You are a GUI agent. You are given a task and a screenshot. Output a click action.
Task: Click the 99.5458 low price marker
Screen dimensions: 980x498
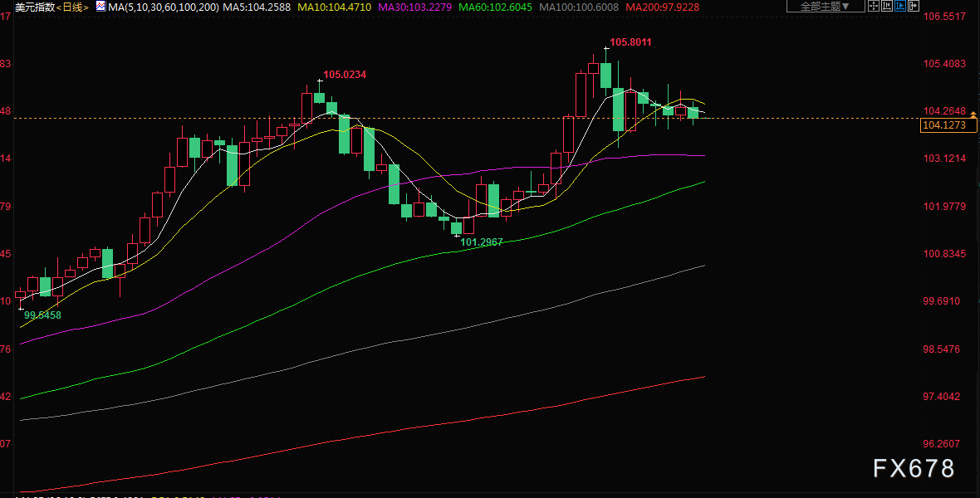42,315
